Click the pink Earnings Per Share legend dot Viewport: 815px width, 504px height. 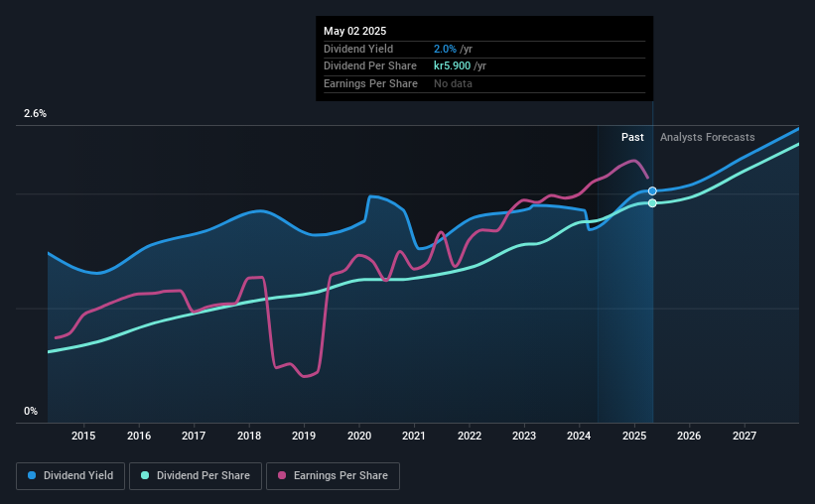click(282, 475)
